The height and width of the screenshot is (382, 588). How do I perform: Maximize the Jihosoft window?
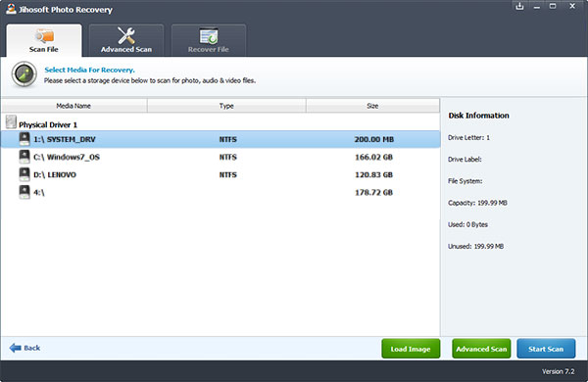coord(553,7)
